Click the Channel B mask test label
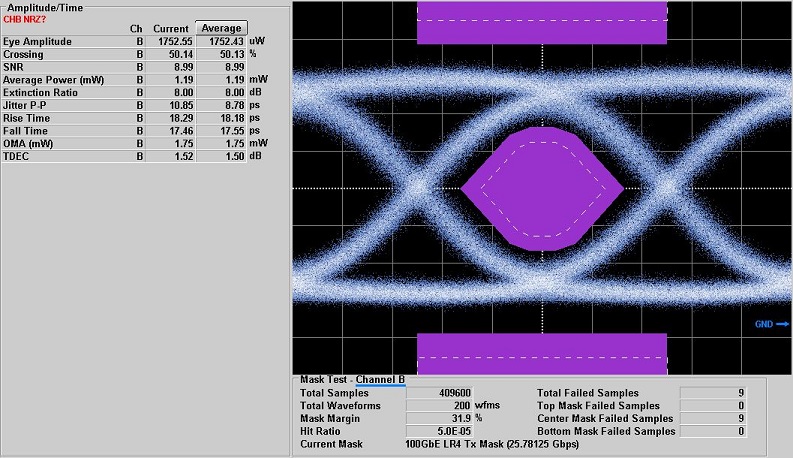The width and height of the screenshot is (793, 458). [x=381, y=380]
